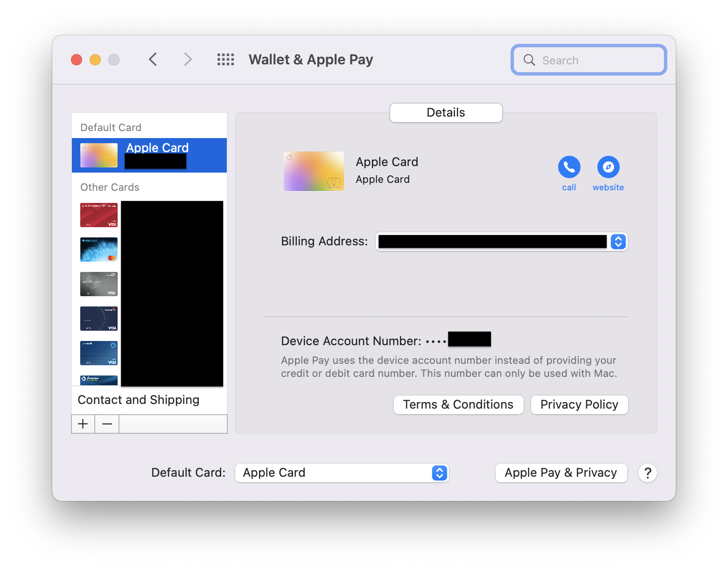728x570 pixels.
Task: Select the dark navy Capital One Visa card
Action: coord(99,319)
